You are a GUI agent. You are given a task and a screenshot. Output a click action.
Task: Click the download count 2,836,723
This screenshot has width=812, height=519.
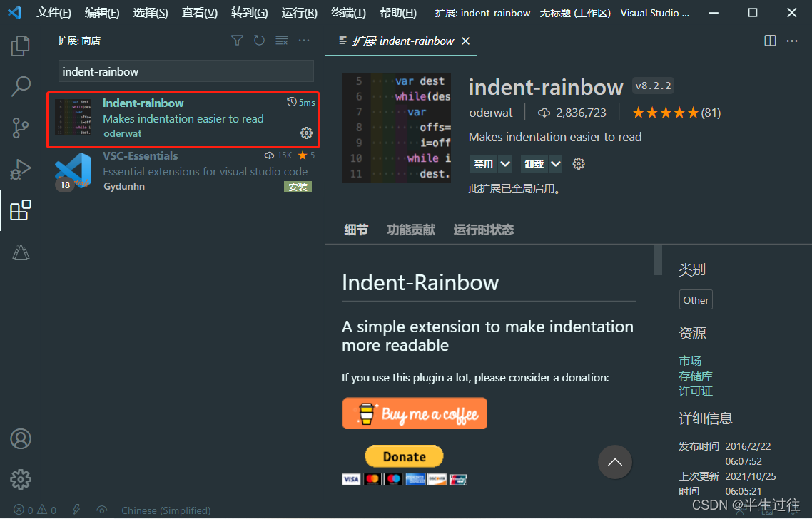click(572, 113)
